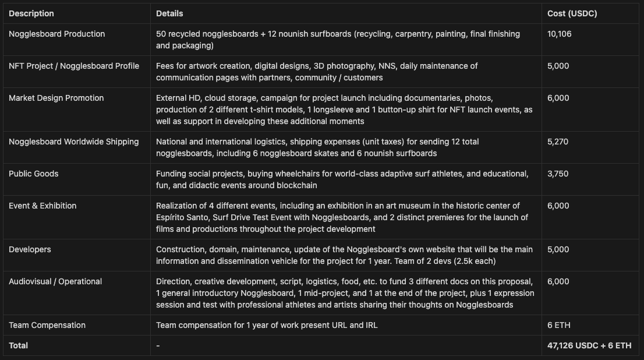Select the Event & Exhibition label
The height and width of the screenshot is (360, 644).
click(x=43, y=206)
